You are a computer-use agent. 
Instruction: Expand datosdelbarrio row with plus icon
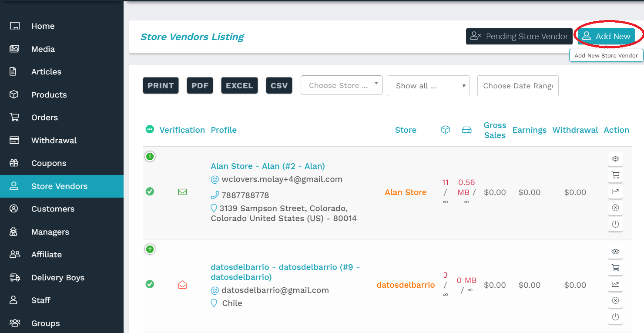[x=150, y=249]
